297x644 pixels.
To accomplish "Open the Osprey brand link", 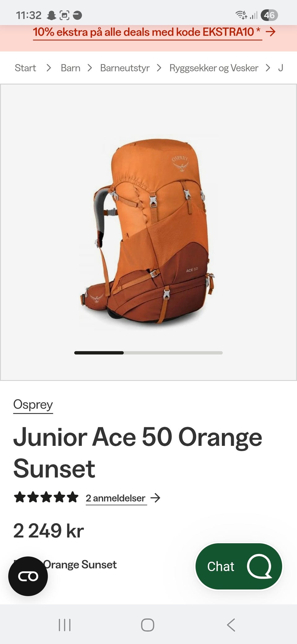I will [x=33, y=405].
